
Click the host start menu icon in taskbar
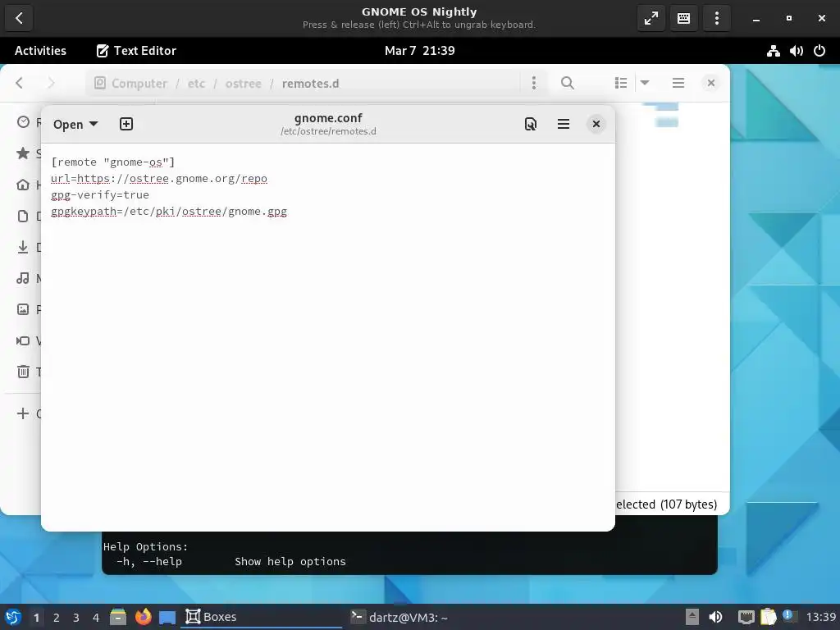(x=13, y=617)
